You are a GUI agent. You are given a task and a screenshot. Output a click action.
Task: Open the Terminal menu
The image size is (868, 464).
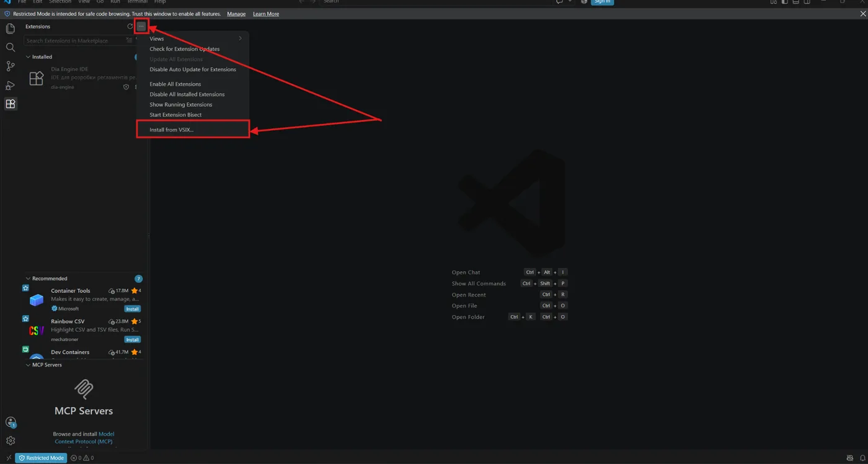click(137, 2)
